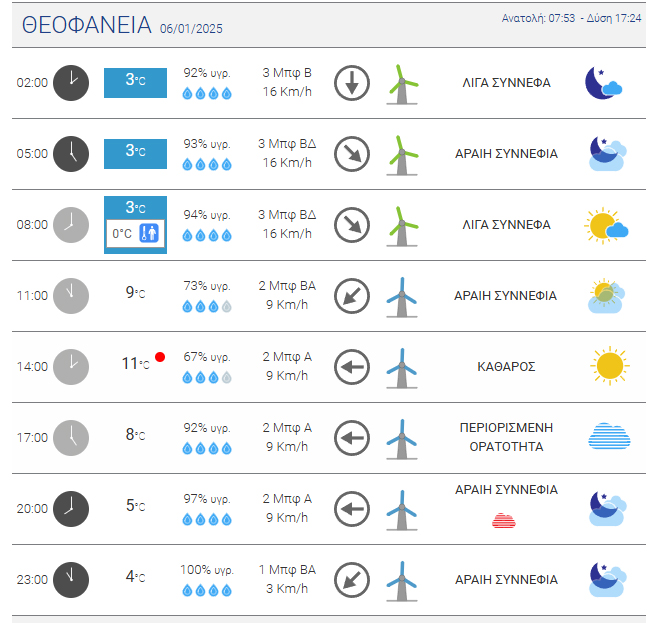Viewport: 664px width, 623px height.
Task: Click the 02:00 dark clock icon
Action: (x=70, y=83)
